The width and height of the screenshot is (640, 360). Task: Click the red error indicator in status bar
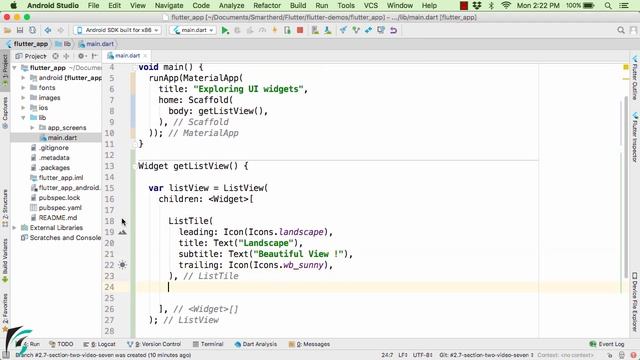pos(633,355)
